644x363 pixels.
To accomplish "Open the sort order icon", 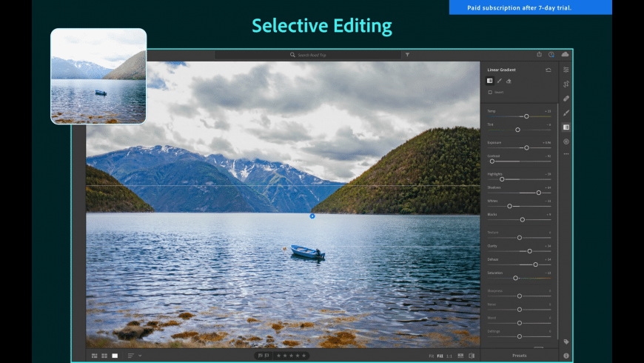I will [x=130, y=356].
